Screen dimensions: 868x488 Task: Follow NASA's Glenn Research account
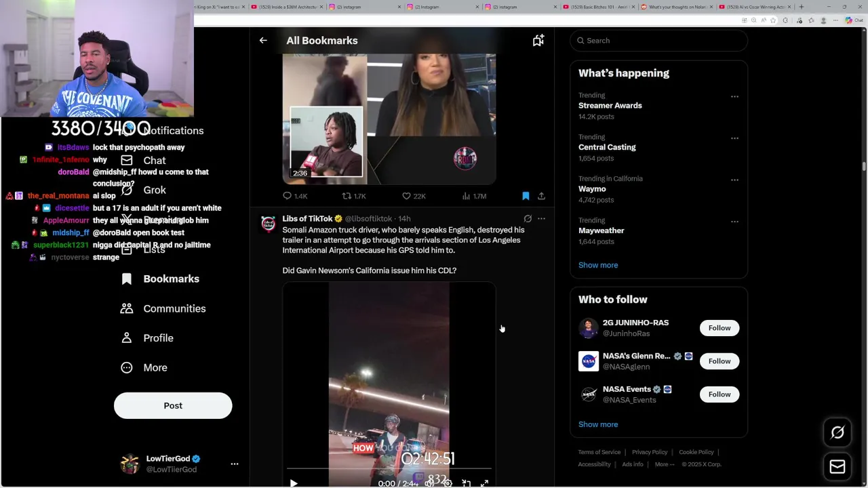coord(719,361)
